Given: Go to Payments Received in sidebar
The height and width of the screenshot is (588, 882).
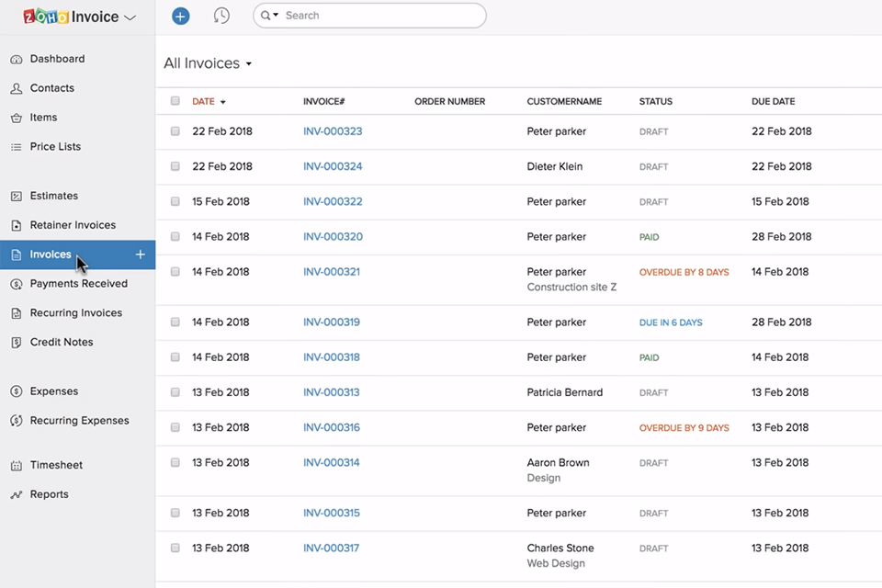Looking at the screenshot, I should 78,284.
